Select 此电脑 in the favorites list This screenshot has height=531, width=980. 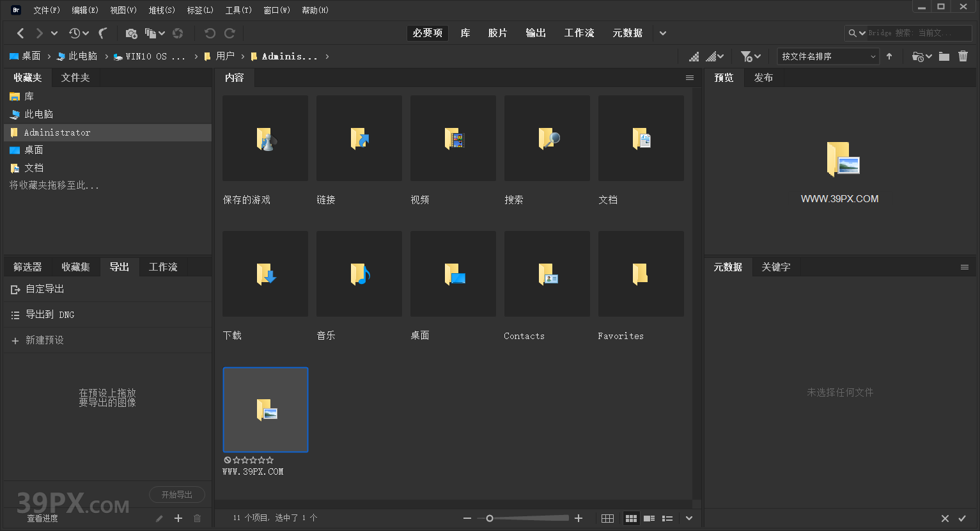[x=107, y=114]
